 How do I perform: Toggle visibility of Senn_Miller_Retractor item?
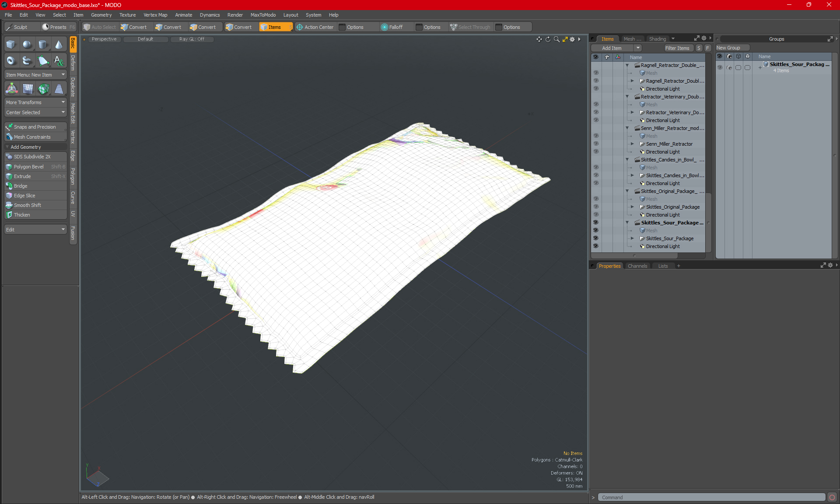click(595, 144)
